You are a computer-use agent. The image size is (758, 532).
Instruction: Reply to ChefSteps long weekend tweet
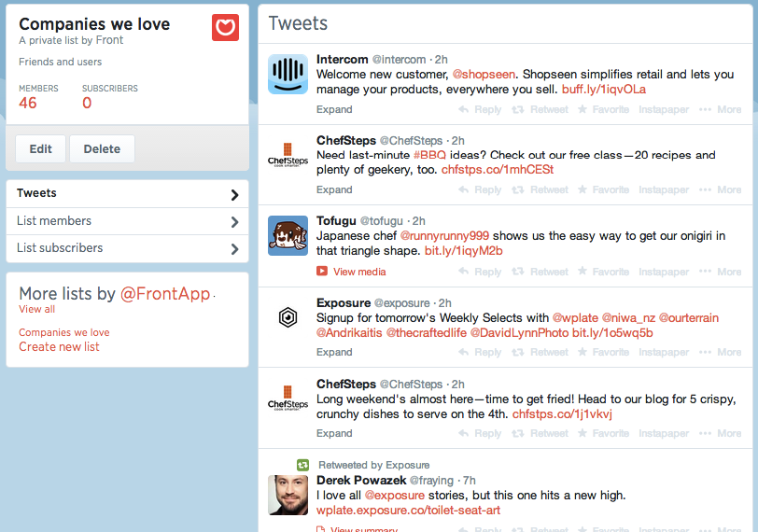pos(480,433)
